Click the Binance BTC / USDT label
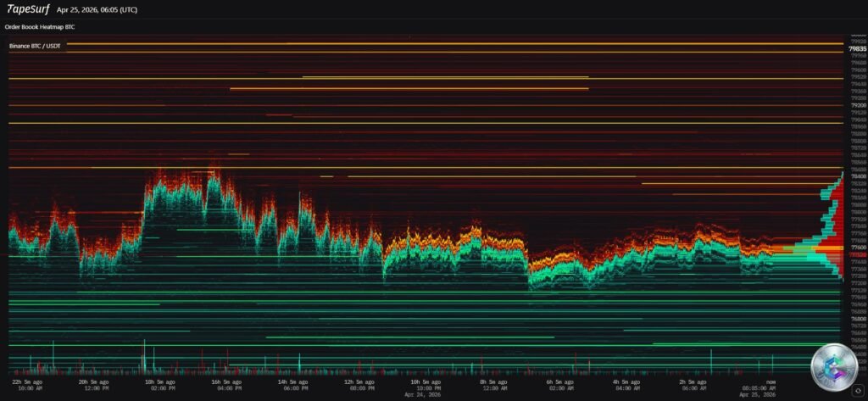Viewport: 868px width, 401px height. pos(36,47)
